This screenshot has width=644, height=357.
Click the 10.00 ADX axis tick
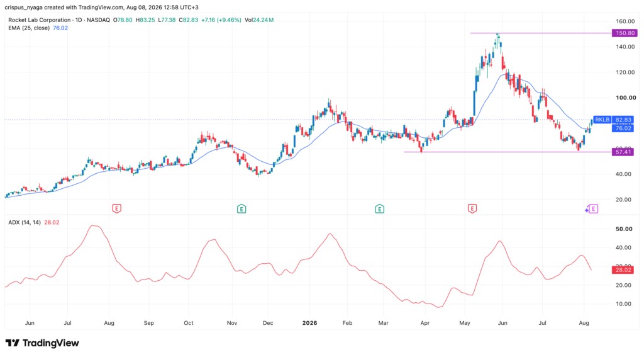click(x=624, y=304)
